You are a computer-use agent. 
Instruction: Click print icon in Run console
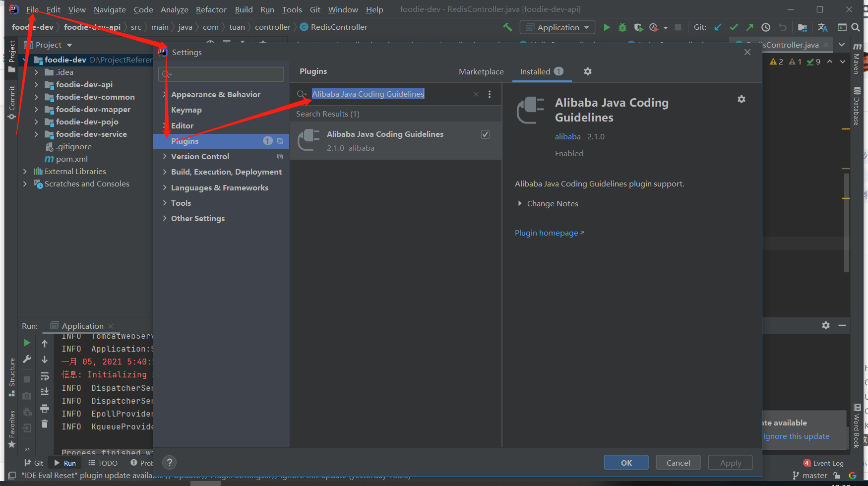tap(45, 408)
